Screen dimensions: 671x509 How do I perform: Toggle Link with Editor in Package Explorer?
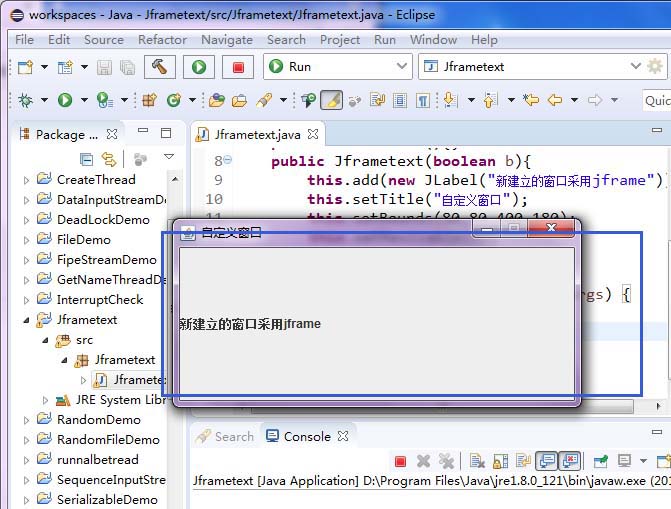point(108,158)
